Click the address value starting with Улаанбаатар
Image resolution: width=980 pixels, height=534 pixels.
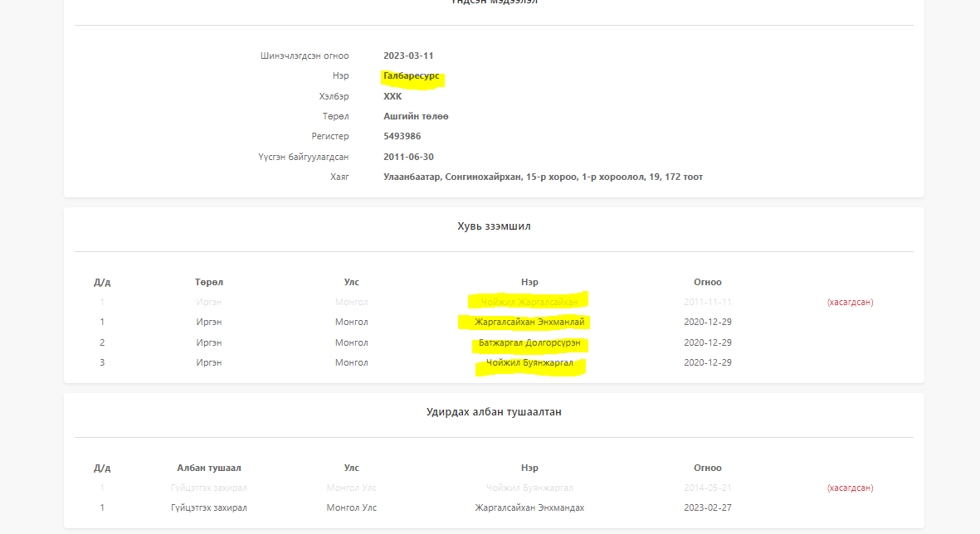coord(543,177)
